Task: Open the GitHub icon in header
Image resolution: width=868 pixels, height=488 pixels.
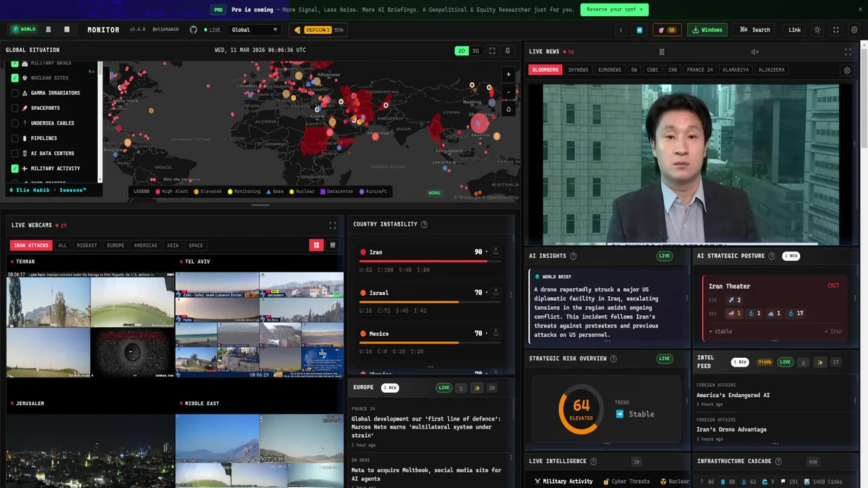Action: coord(193,30)
